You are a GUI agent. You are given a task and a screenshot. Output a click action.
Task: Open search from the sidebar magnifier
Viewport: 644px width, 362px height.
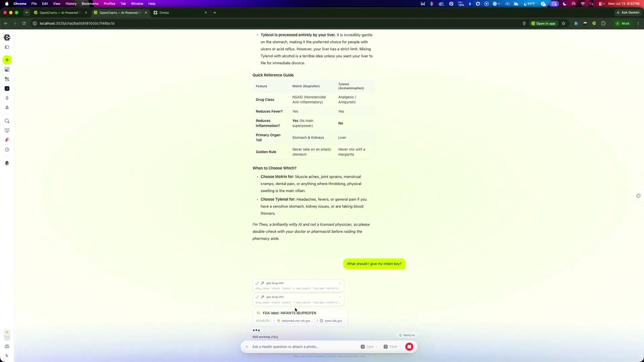[7, 121]
